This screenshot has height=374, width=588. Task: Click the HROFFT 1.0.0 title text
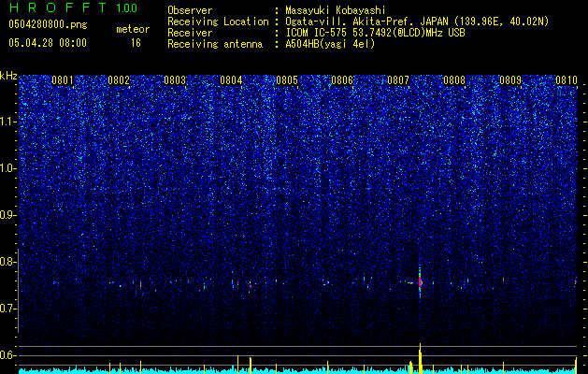pyautogui.click(x=73, y=7)
